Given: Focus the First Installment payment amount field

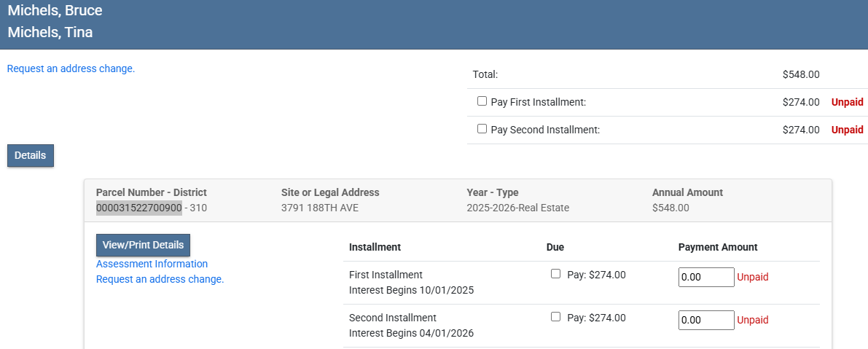Looking at the screenshot, I should point(705,278).
